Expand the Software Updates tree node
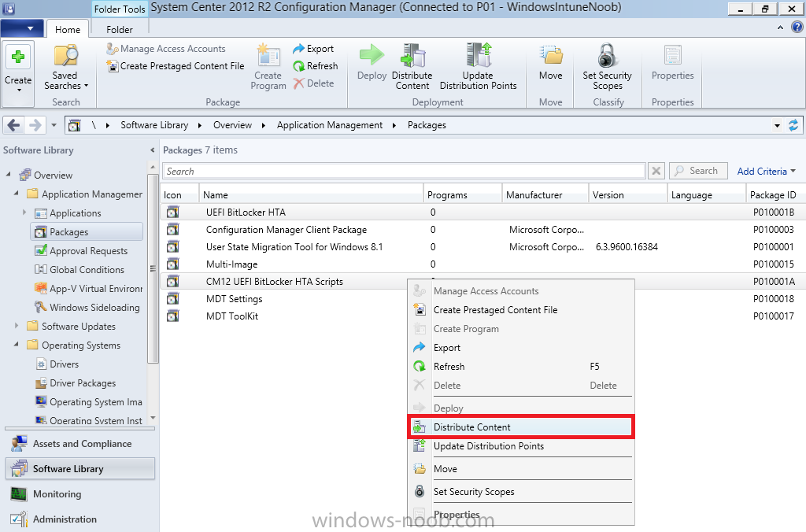The height and width of the screenshot is (532, 806). 17,326
